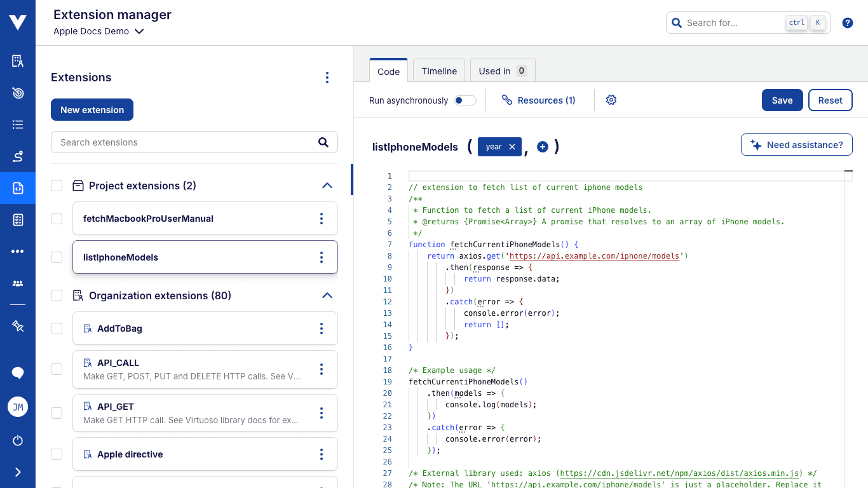This screenshot has height=488, width=868.
Task: Toggle the Run asynchronously switch
Action: pos(465,100)
